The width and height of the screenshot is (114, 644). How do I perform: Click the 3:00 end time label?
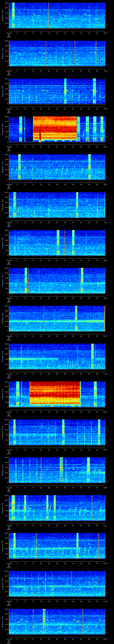pyautogui.click(x=105, y=71)
